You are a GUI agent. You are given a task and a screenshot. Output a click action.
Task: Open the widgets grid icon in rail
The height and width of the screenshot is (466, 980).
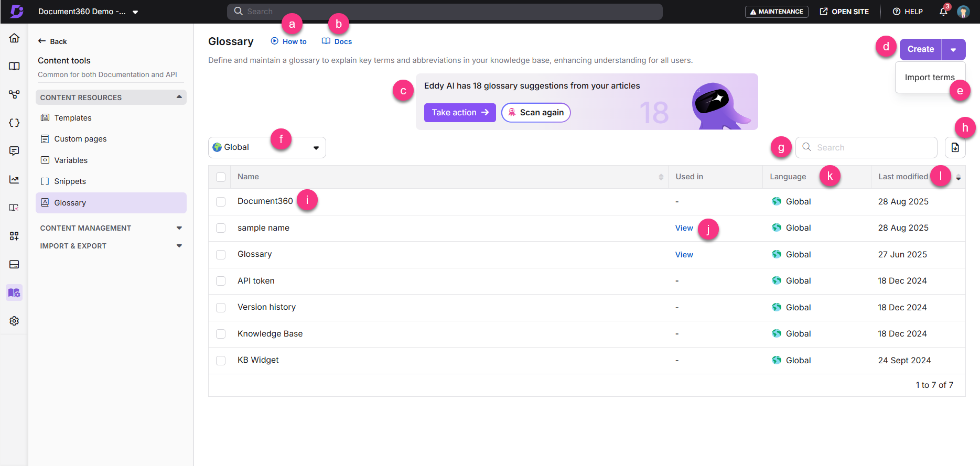click(14, 236)
